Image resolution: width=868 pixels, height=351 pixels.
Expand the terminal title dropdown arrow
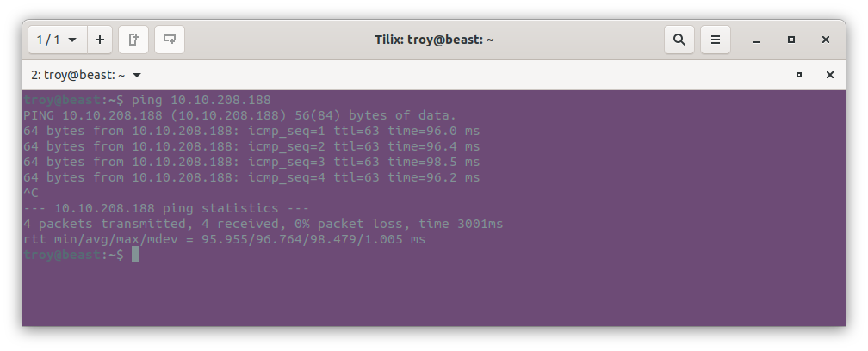click(137, 75)
